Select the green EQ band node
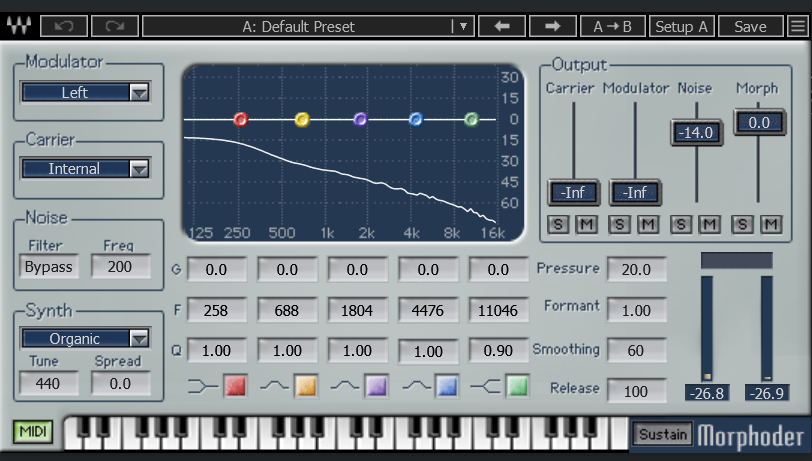 [x=471, y=120]
